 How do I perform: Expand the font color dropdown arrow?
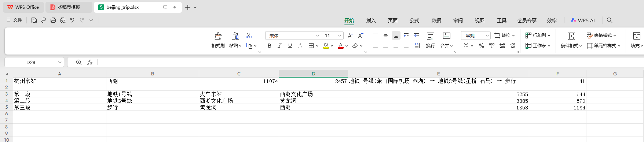tap(347, 46)
